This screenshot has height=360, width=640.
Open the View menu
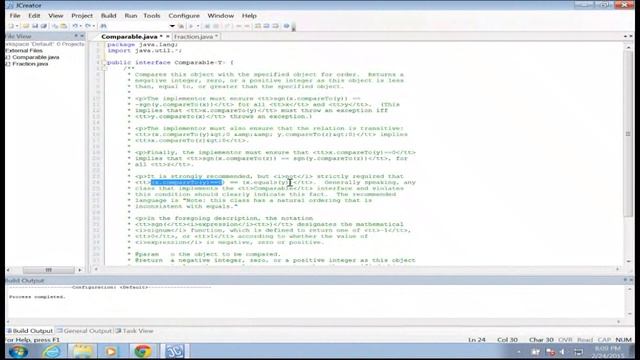point(56,16)
